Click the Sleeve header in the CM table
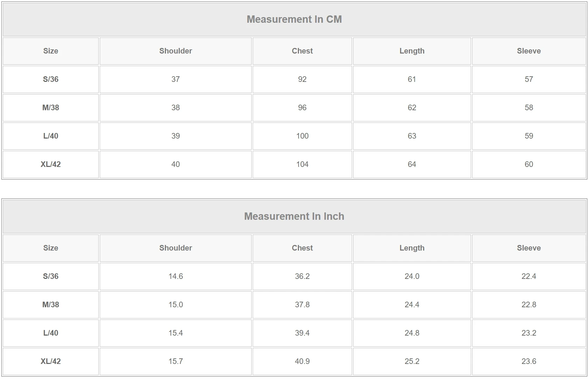Screen dimensions: 588x379 528,51
